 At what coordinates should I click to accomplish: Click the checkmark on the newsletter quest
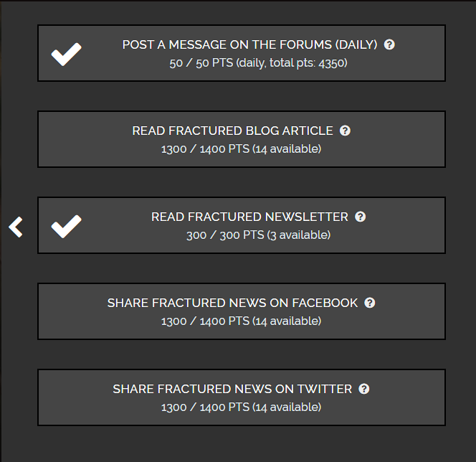(x=66, y=226)
